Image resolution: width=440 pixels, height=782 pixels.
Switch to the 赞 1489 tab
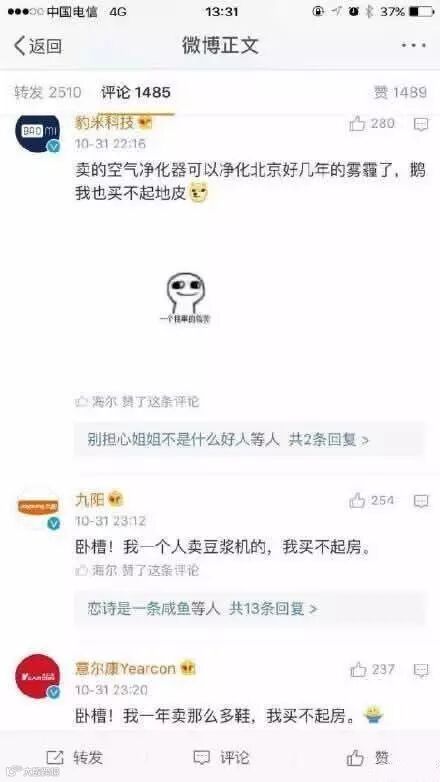(x=400, y=92)
